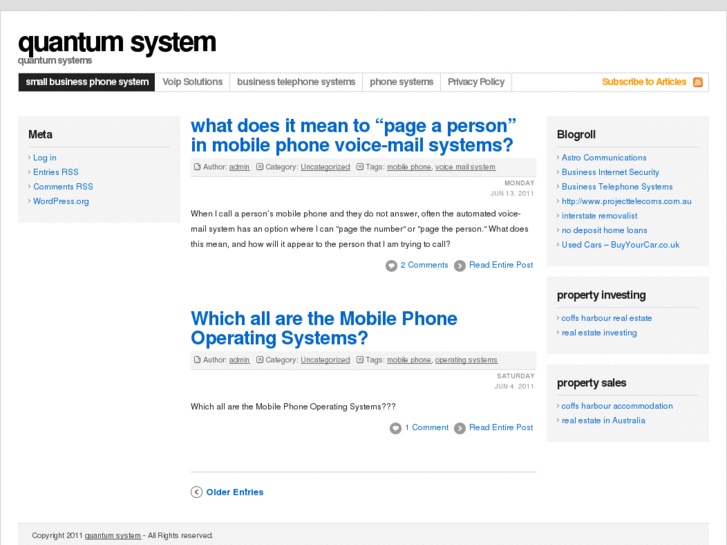Open Astro Communications blogroll link
The width and height of the screenshot is (727, 545).
[x=604, y=158]
